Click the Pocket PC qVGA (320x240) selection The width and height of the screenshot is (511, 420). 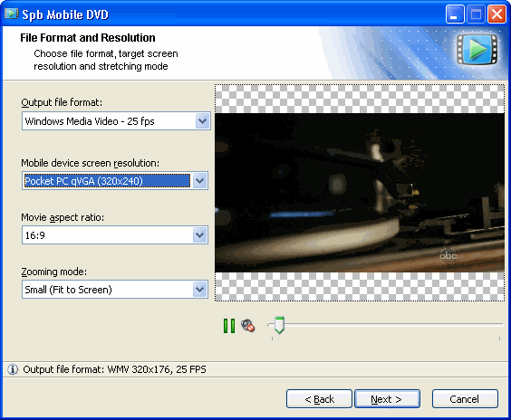[107, 181]
